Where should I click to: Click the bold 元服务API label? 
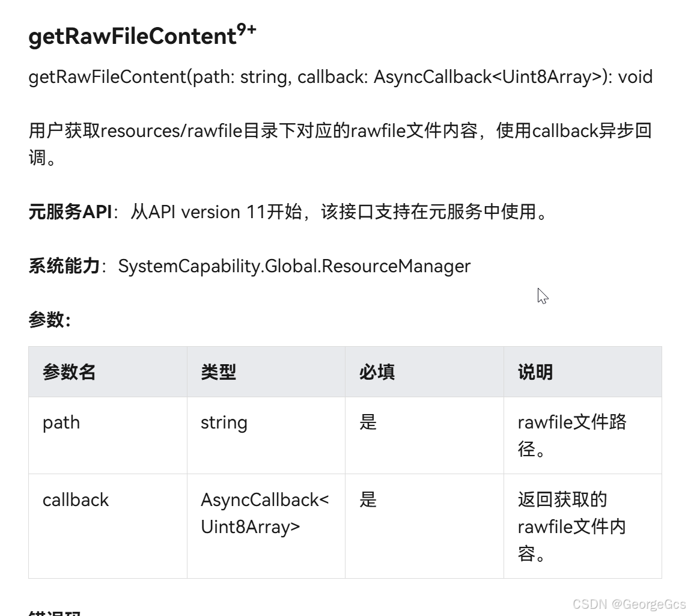pyautogui.click(x=70, y=212)
